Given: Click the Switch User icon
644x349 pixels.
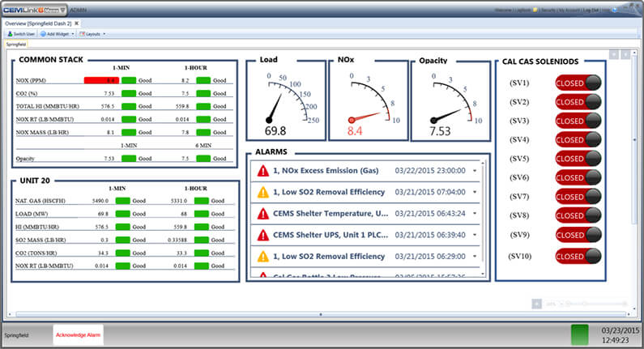Looking at the screenshot, I should pyautogui.click(x=11, y=34).
